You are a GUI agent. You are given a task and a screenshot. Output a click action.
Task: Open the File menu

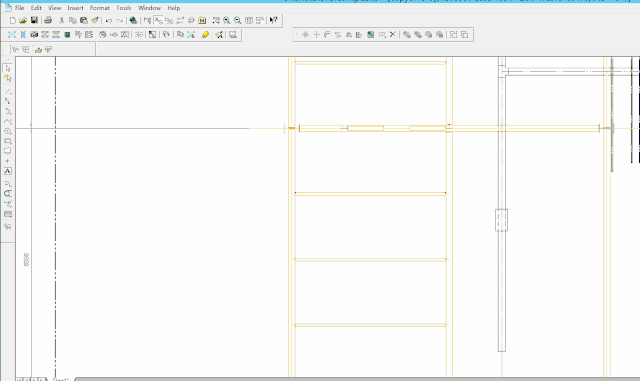[x=19, y=8]
